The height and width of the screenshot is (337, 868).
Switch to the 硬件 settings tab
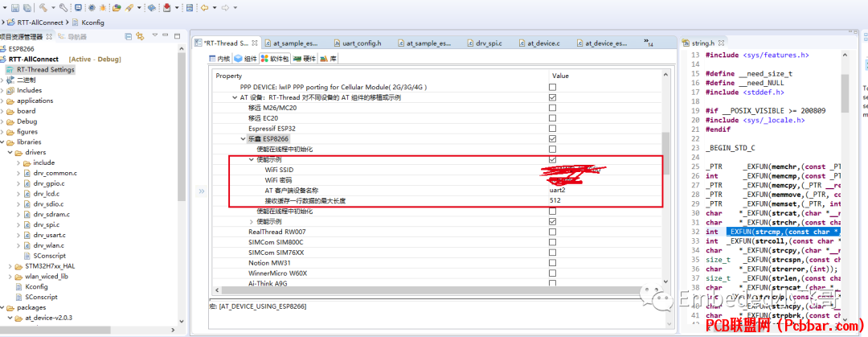pos(305,58)
